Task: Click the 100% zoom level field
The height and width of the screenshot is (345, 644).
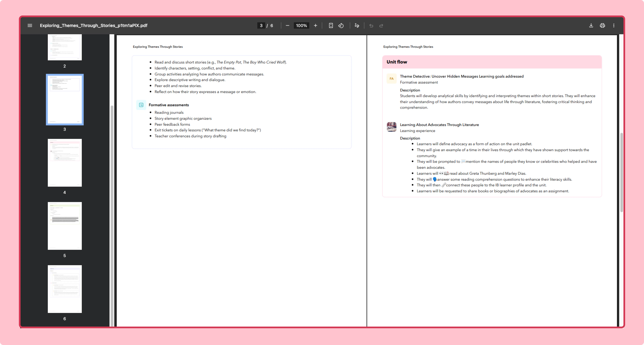Action: [x=301, y=25]
